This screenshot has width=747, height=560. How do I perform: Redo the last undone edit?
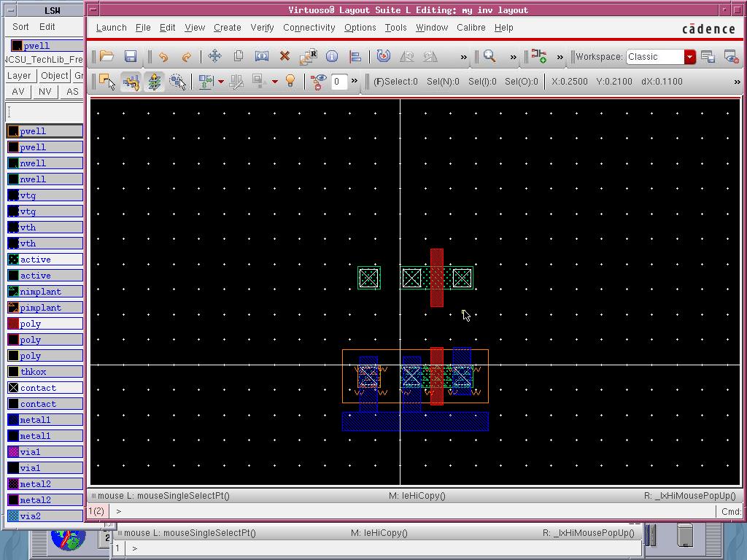point(186,57)
